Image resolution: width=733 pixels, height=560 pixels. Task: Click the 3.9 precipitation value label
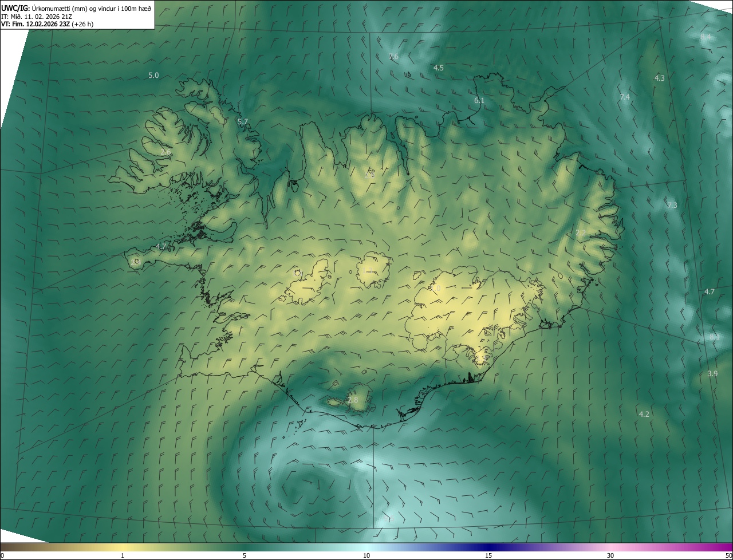(x=712, y=373)
